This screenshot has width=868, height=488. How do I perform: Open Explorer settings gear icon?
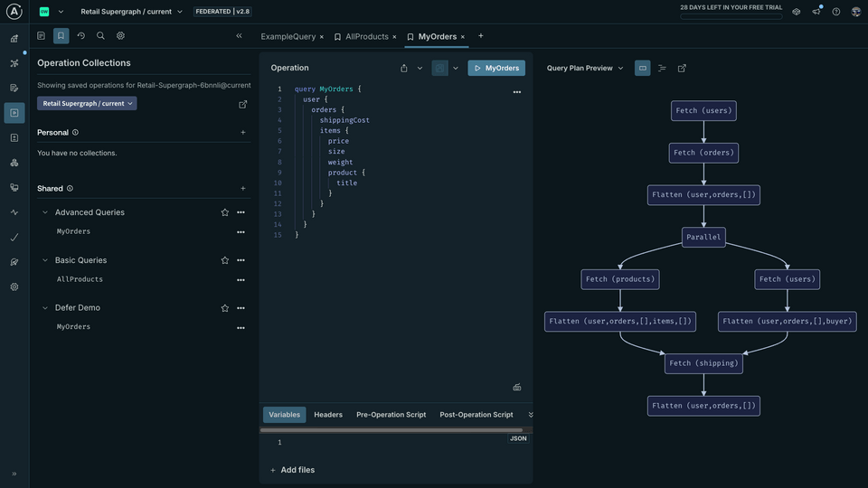pos(120,35)
